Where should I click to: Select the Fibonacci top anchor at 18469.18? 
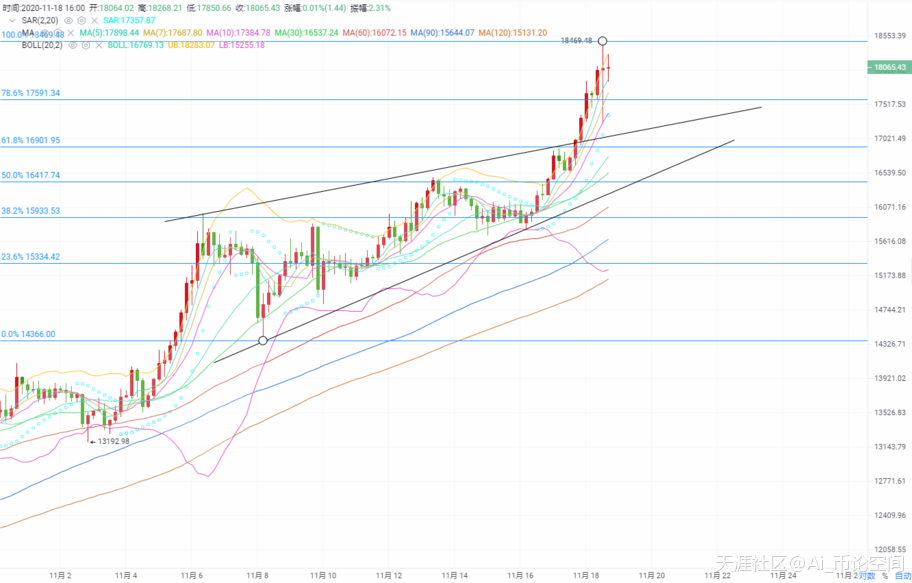click(602, 41)
